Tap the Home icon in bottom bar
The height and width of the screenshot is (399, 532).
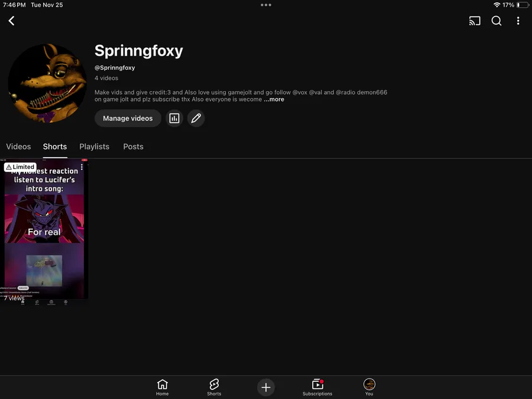(162, 387)
